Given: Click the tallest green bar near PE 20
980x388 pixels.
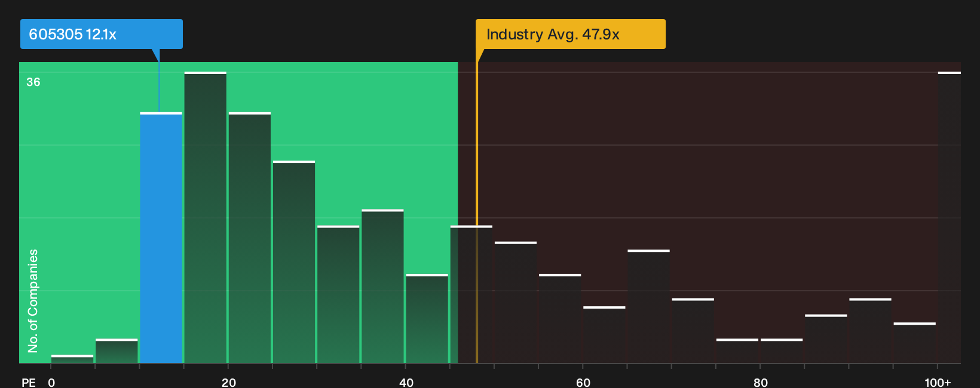Looking at the screenshot, I should pos(206,217).
